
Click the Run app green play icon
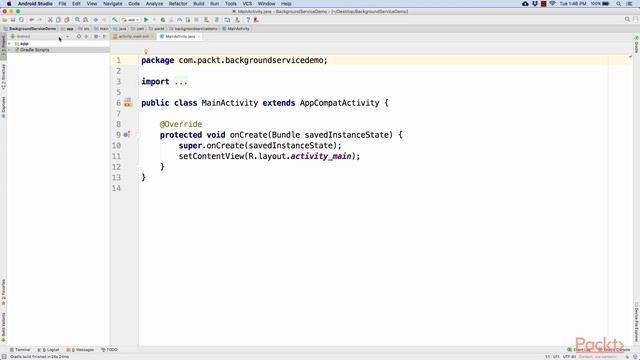coord(146,20)
